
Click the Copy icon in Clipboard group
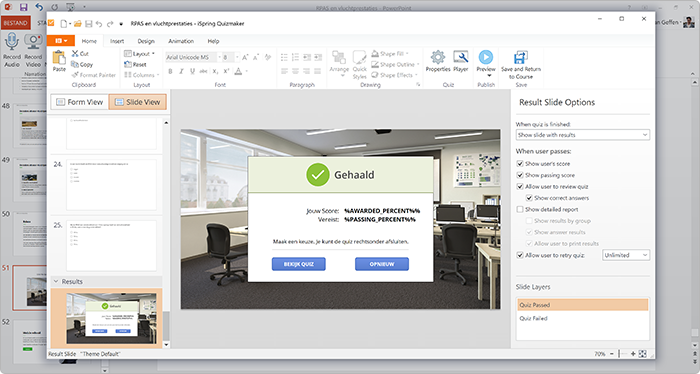(x=75, y=64)
